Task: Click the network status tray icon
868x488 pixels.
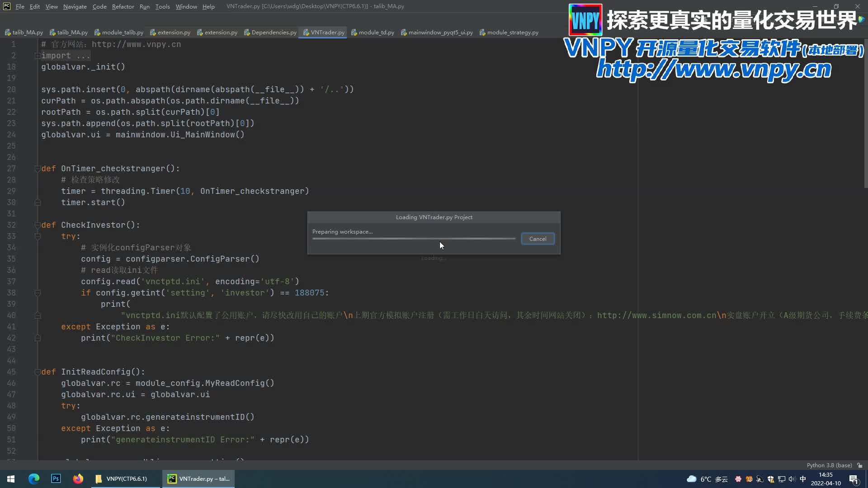Action: coord(781,479)
